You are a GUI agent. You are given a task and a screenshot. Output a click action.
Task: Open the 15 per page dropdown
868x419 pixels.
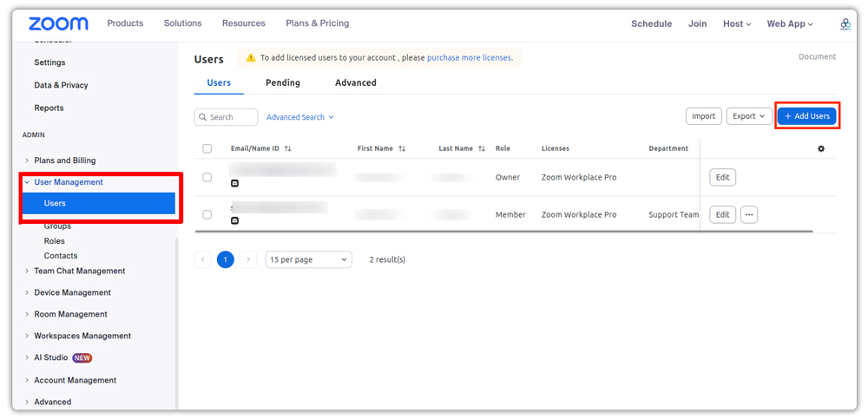[x=308, y=259]
